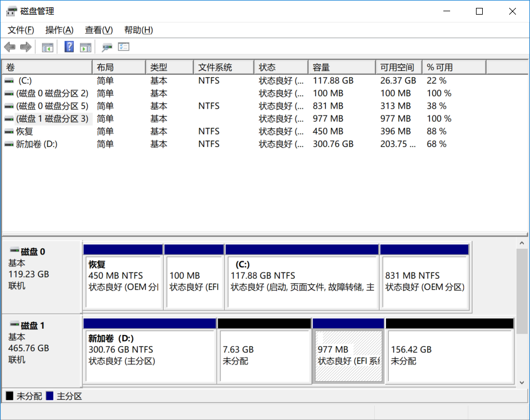Select the (C:) volume in the list
Screen dimensions: 530x420
coord(25,81)
